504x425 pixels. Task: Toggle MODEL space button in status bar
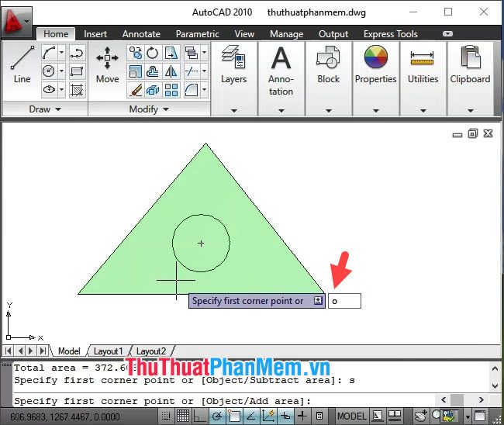tap(352, 417)
